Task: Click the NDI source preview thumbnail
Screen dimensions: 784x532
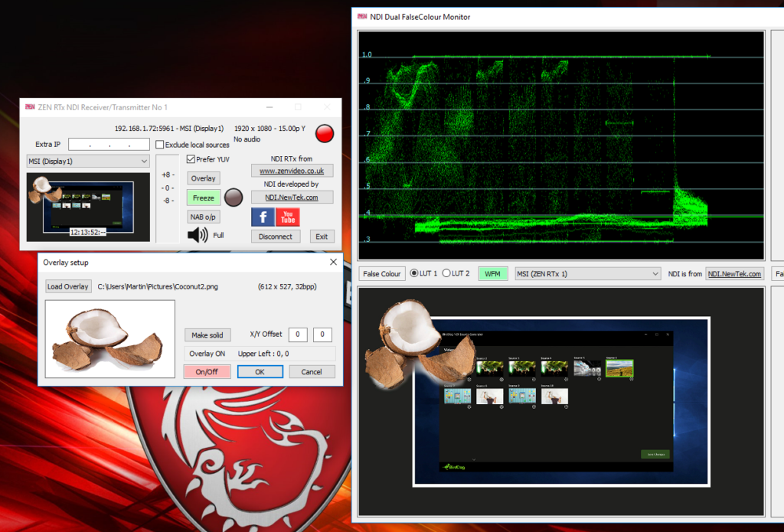Action: click(x=88, y=207)
